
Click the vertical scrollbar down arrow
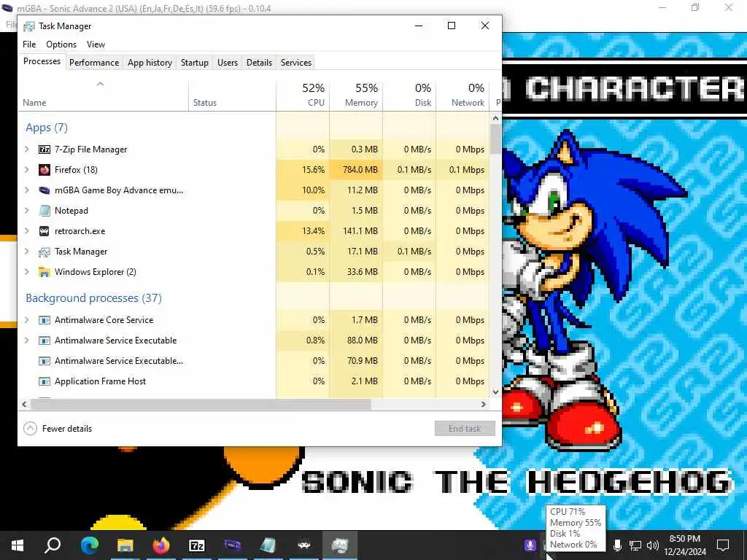click(495, 392)
